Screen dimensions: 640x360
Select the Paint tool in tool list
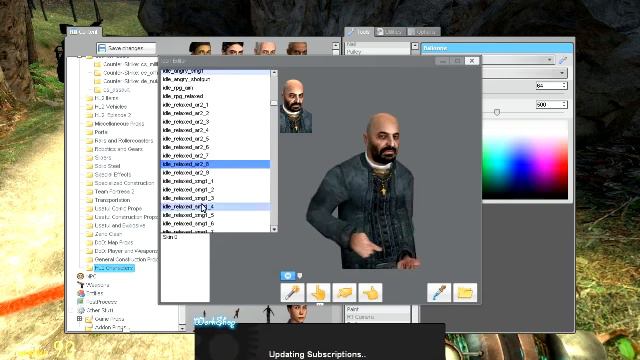[353, 309]
